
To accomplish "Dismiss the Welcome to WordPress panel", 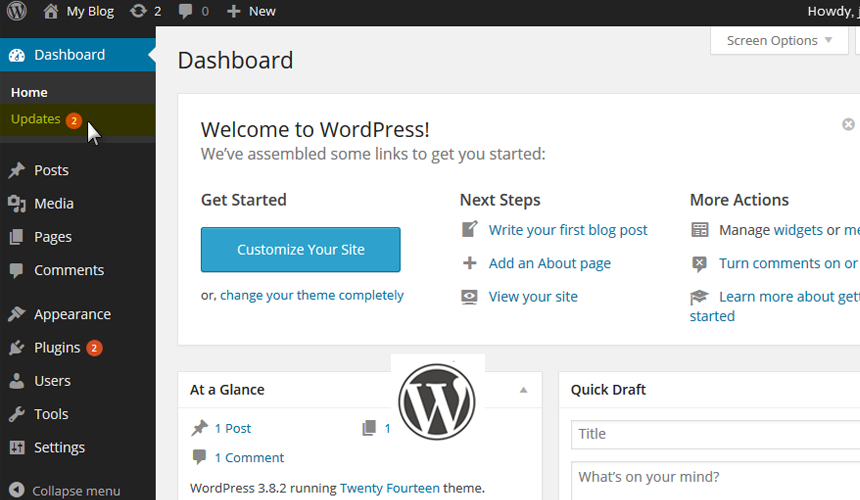I will 848,124.
